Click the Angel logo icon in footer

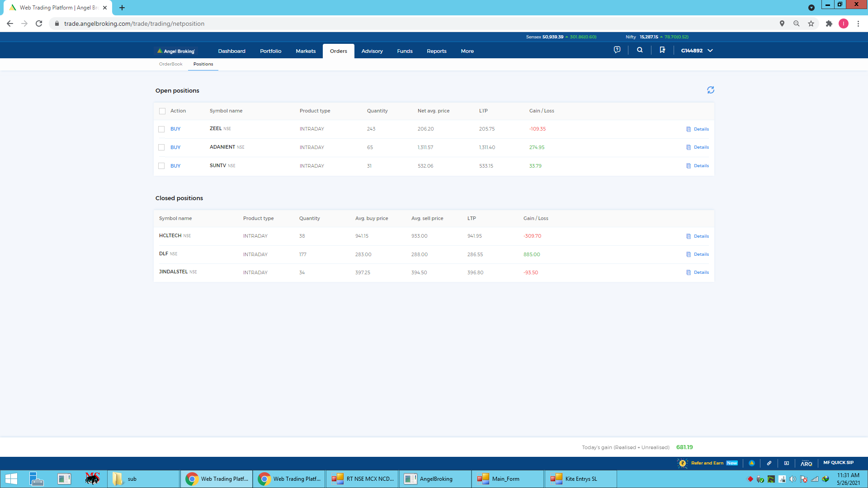[752, 463]
